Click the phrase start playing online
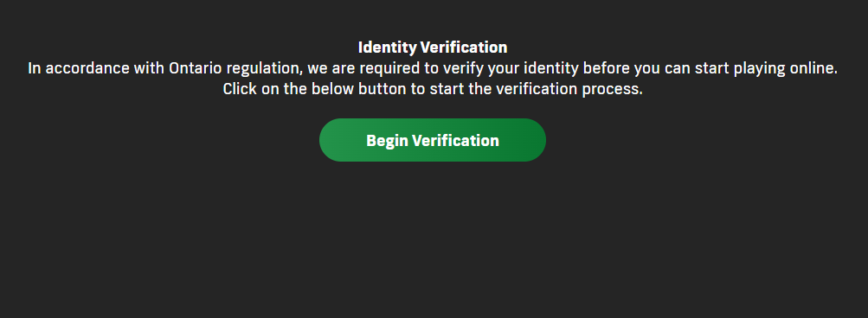This screenshot has width=868, height=318. pos(774,69)
